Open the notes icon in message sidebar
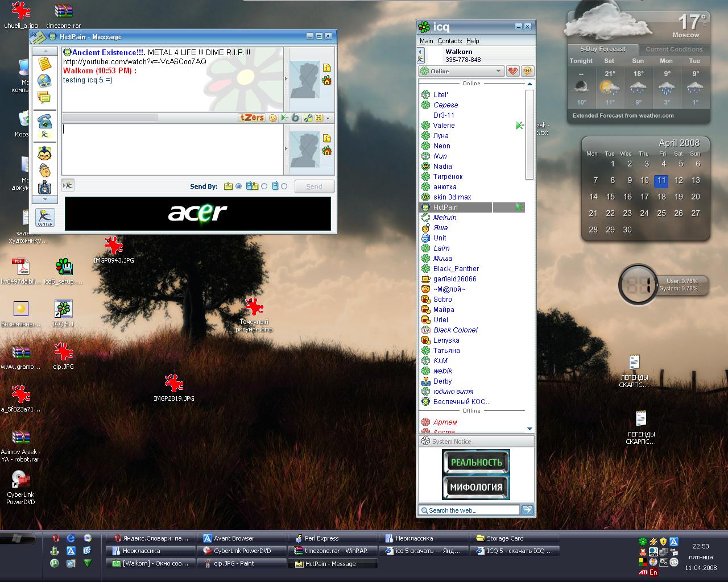728x582 pixels. coord(44,64)
